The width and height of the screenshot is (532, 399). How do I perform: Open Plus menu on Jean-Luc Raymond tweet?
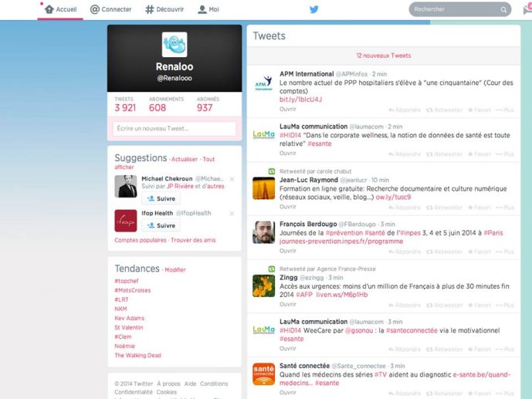click(x=505, y=208)
